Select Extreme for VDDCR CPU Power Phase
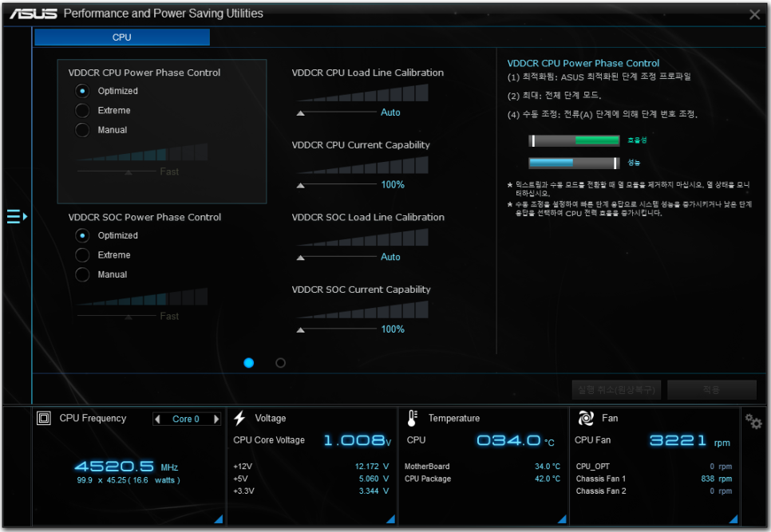 tap(82, 111)
